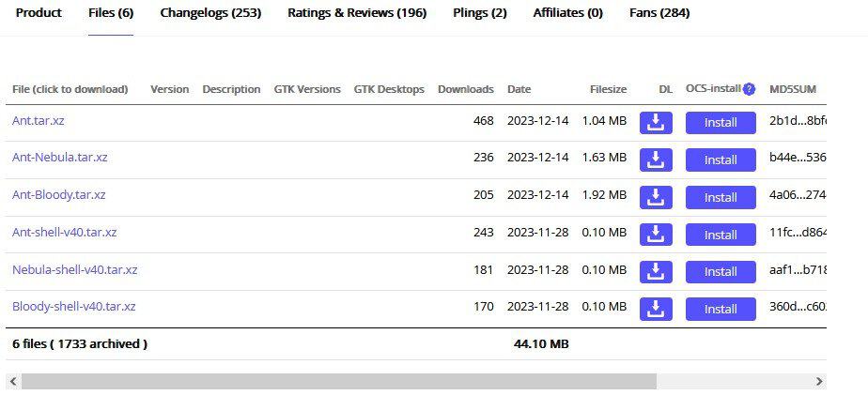Click left arrow of horizontal scrollbar
Viewport: 868px width, 395px height.
tap(11, 382)
